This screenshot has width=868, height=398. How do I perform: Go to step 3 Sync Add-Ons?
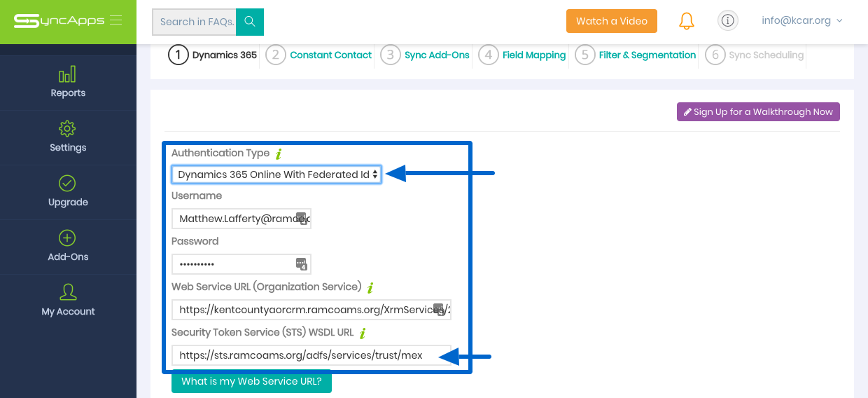(x=425, y=55)
